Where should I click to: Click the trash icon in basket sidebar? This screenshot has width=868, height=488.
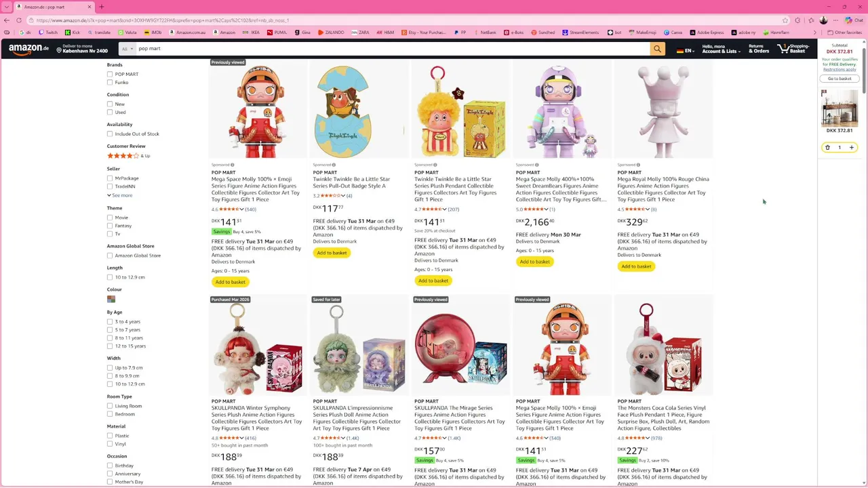[827, 147]
